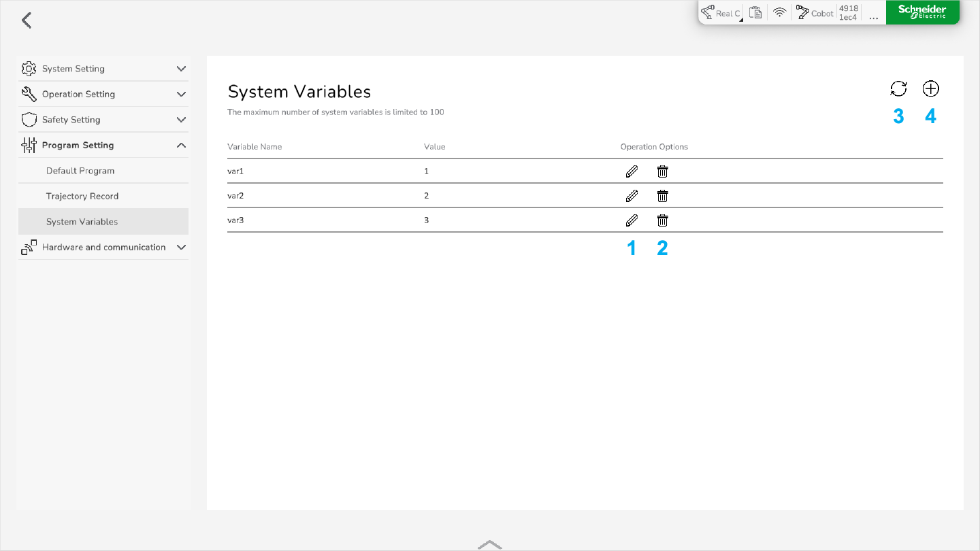Click the Safety Setting shield icon
The height and width of the screenshot is (551, 980).
point(29,120)
